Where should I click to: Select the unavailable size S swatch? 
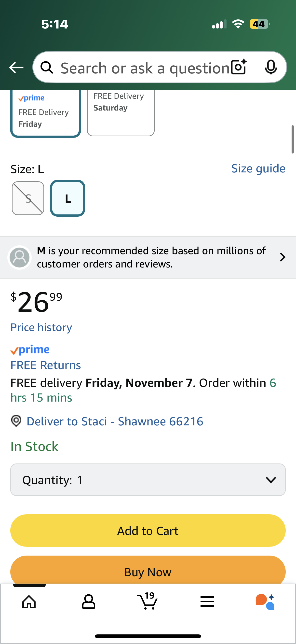coord(28,198)
